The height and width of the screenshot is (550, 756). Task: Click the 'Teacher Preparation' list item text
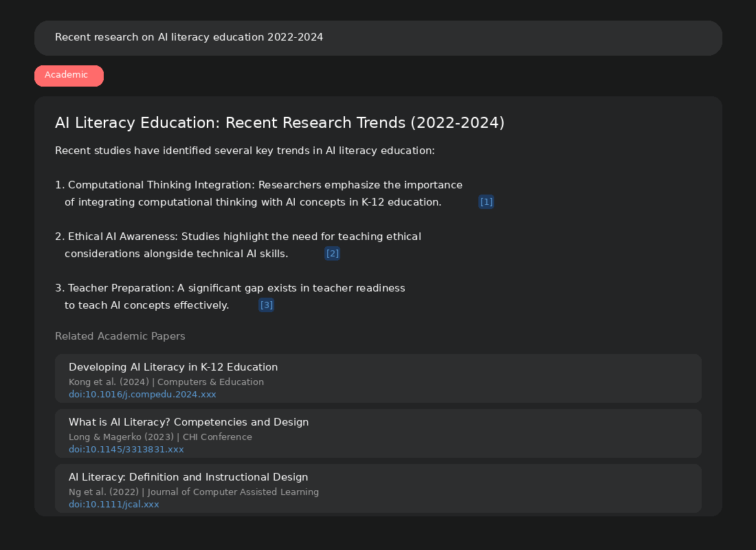tap(230, 297)
